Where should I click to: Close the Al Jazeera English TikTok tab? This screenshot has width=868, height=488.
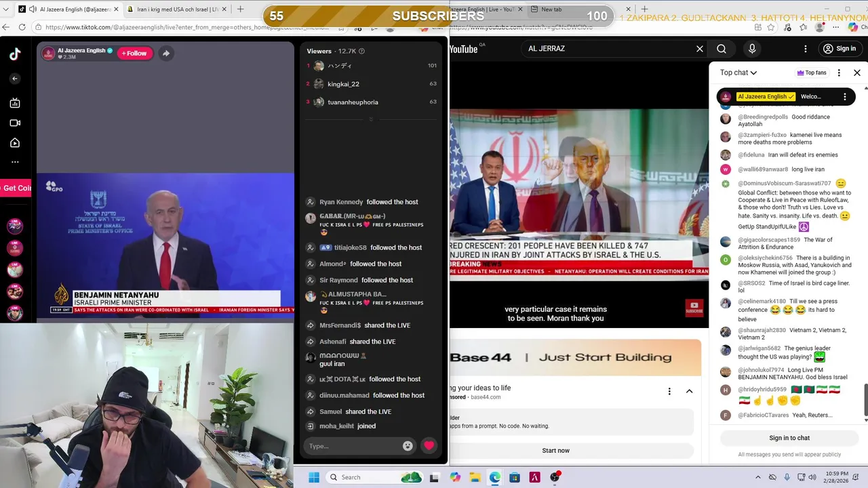pos(115,9)
